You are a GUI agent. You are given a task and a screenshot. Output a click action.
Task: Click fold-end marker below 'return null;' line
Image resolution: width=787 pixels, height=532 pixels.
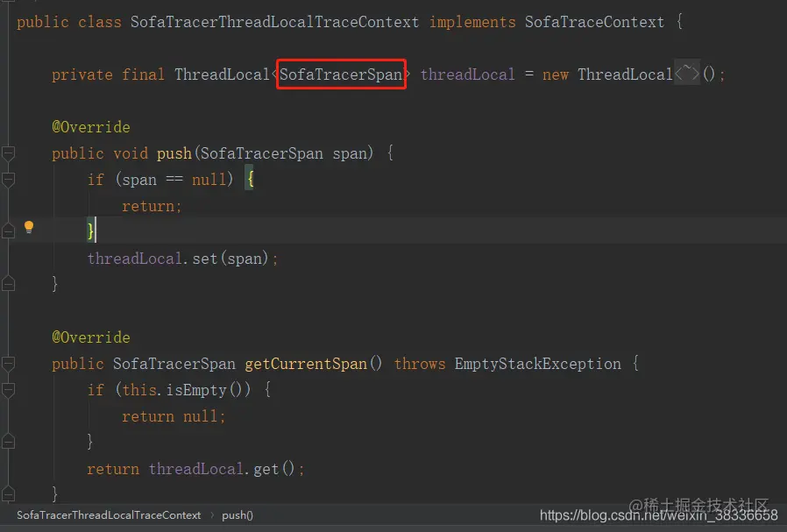[x=8, y=442]
